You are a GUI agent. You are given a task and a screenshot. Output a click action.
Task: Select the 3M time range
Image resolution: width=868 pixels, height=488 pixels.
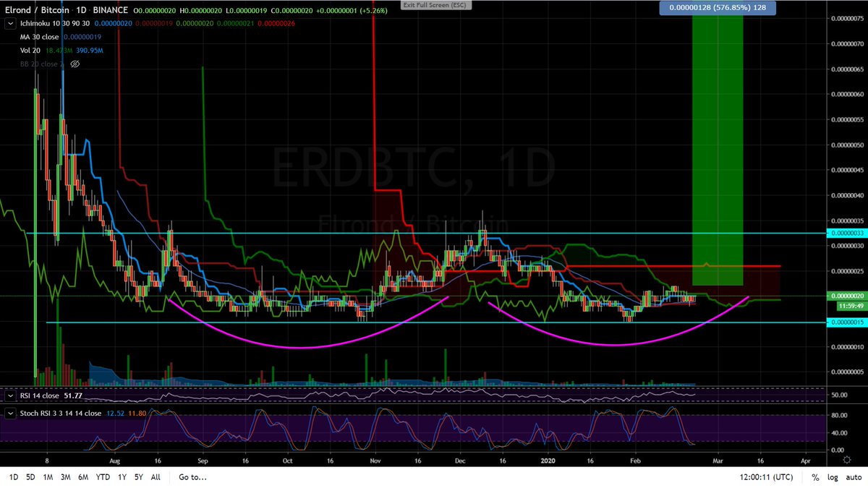click(x=66, y=477)
